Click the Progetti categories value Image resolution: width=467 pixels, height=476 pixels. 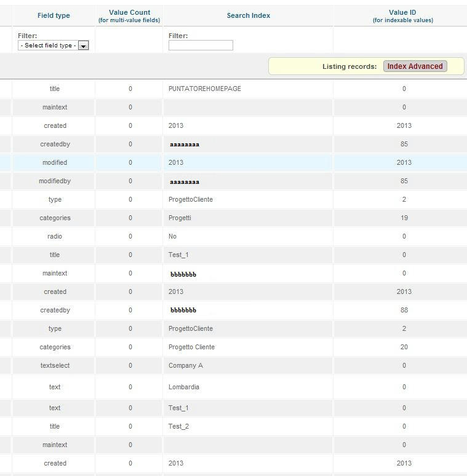180,218
